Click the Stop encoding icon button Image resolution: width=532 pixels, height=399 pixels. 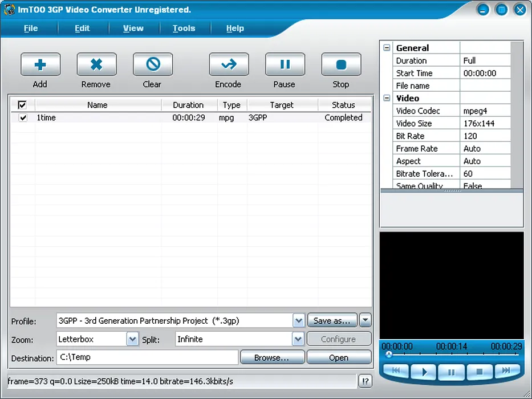342,64
